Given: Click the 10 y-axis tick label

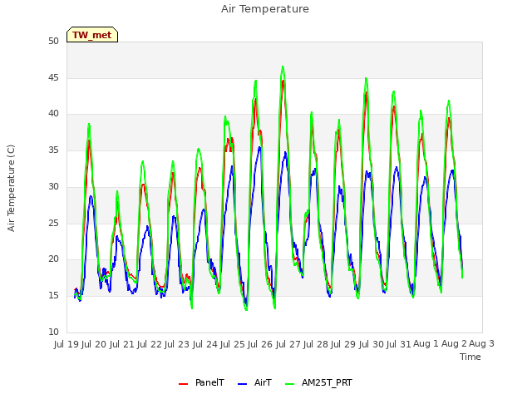Looking at the screenshot, I should coord(53,332).
